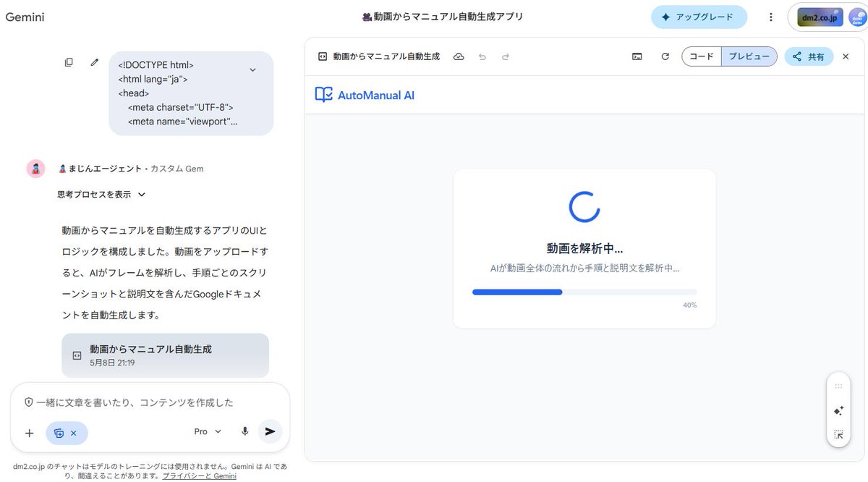Click the Gemini logo text

point(25,17)
